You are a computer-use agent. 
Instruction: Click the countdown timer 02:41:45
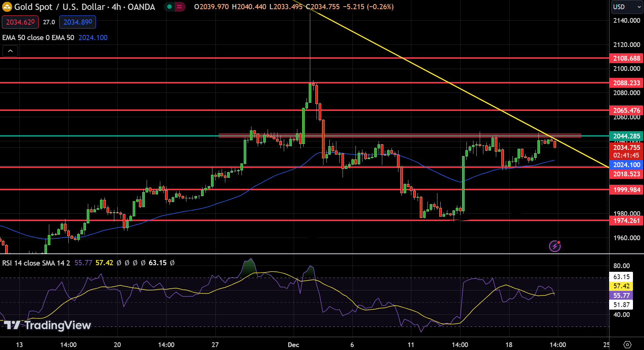626,155
